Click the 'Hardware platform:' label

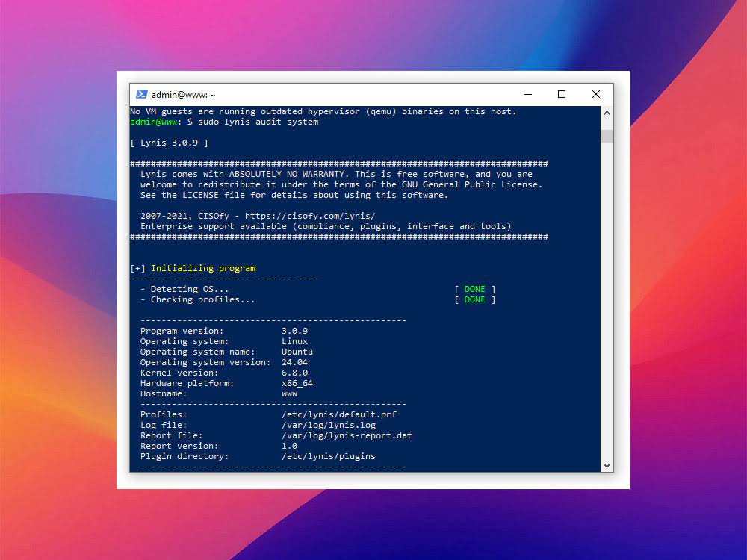(x=187, y=383)
